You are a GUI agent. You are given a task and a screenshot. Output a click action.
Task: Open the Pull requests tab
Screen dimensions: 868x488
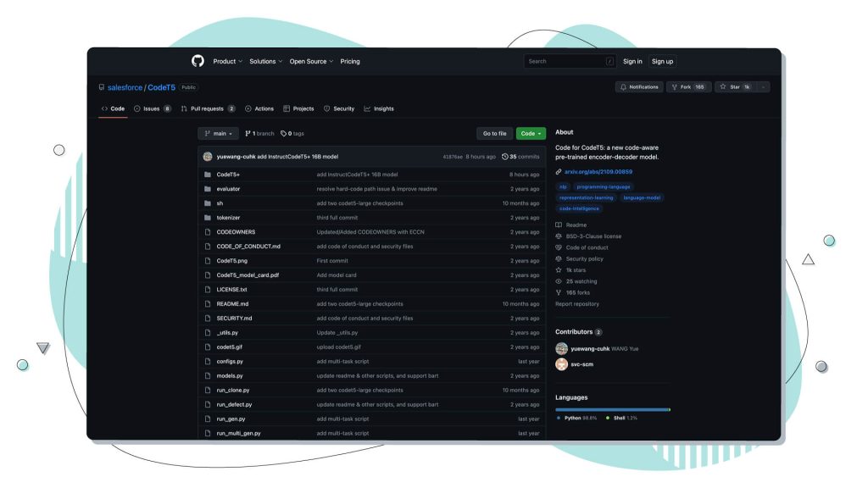208,109
